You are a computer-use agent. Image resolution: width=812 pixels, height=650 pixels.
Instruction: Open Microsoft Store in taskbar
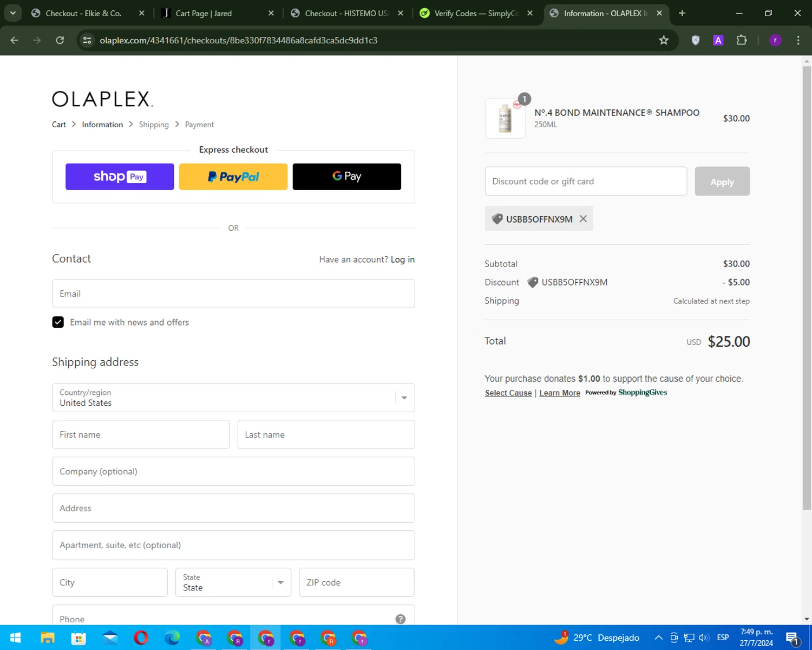[x=79, y=638]
